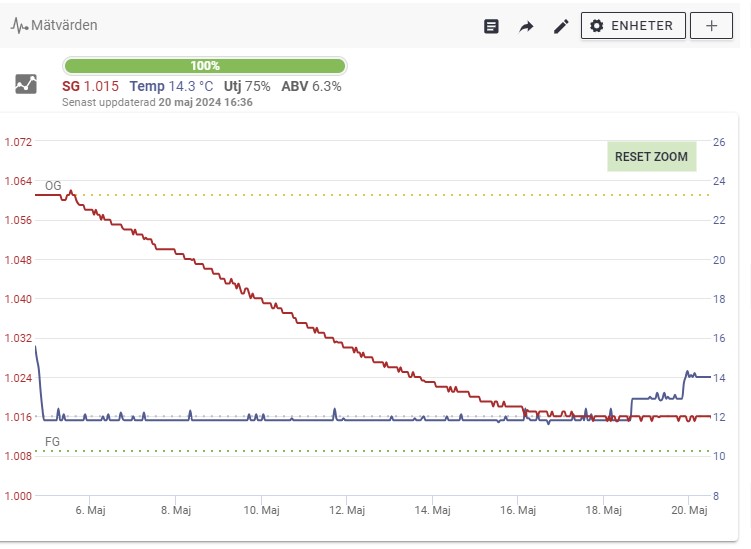
Task: Click the pencil edit icon
Action: coord(561,26)
